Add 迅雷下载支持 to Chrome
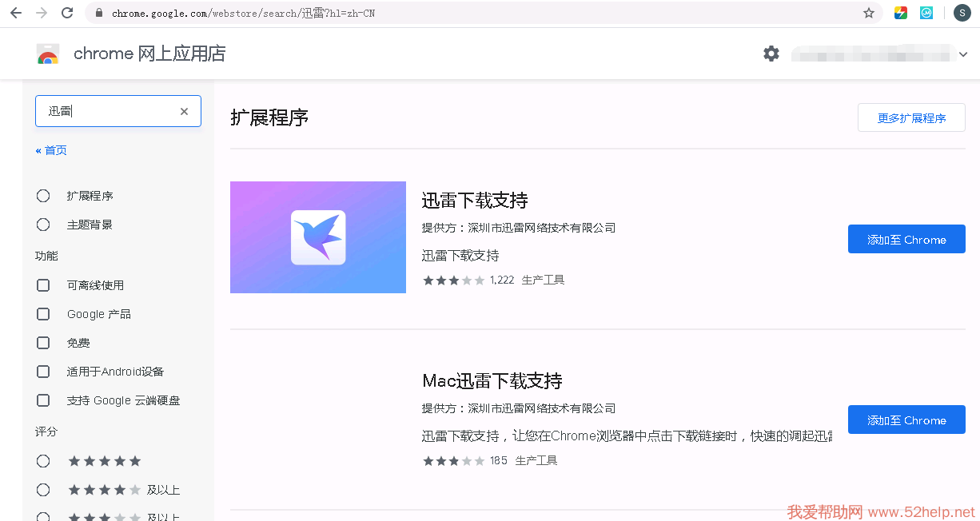Viewport: 980px width, 521px height. pos(906,240)
